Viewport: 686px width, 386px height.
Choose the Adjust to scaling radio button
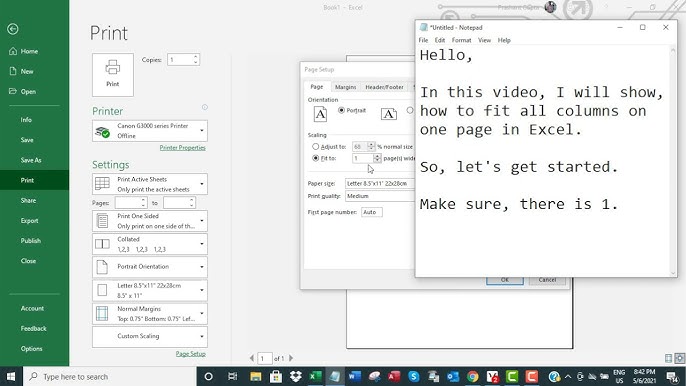coord(315,147)
